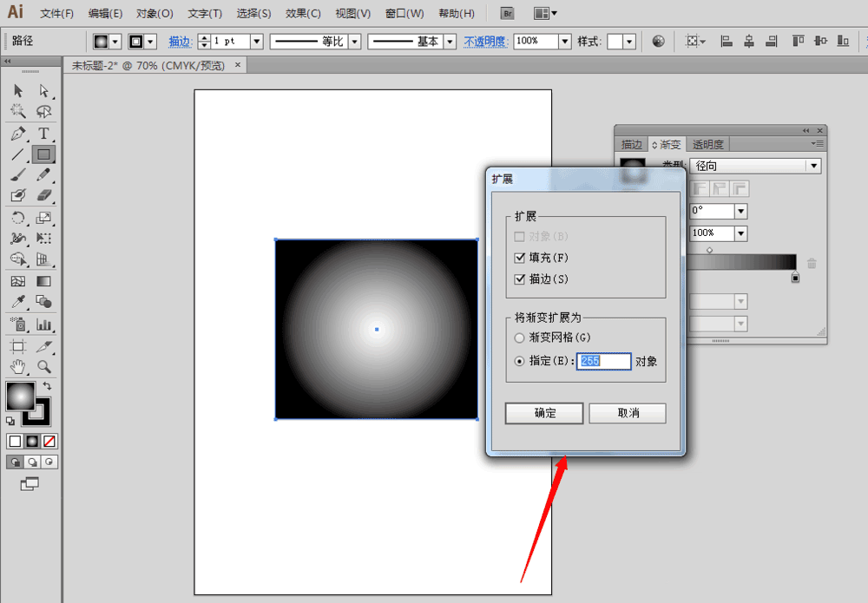Click the stroke weight stepper arrows
This screenshot has height=603, width=868.
204,42
